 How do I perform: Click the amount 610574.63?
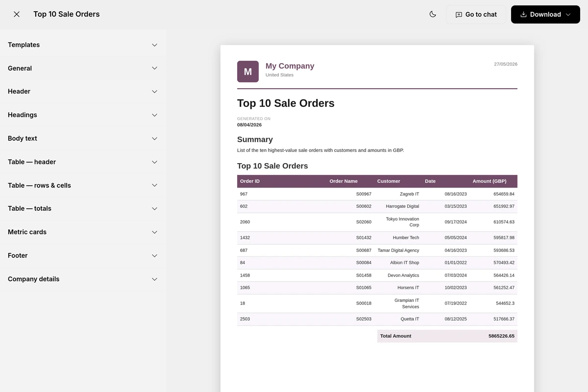(x=504, y=222)
